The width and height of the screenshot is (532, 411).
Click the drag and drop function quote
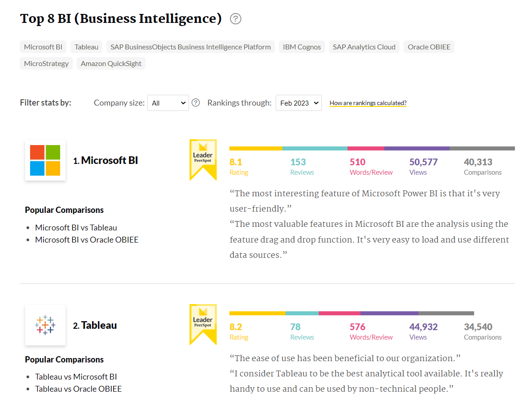point(369,239)
